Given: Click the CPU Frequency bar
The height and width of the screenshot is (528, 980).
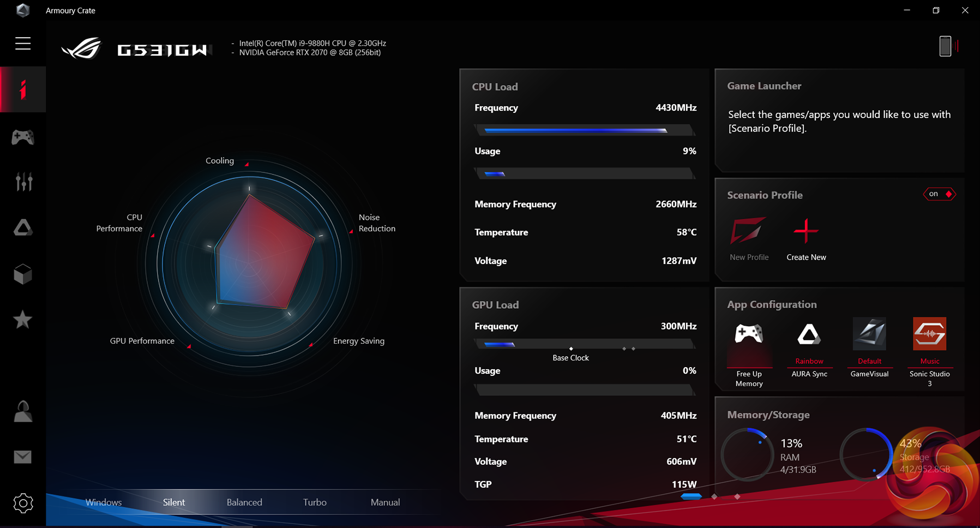Looking at the screenshot, I should click(585, 130).
